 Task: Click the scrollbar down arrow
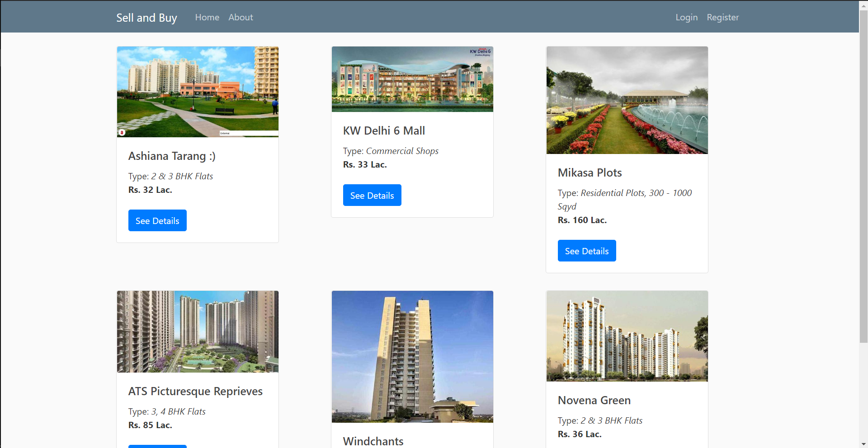tap(863, 444)
